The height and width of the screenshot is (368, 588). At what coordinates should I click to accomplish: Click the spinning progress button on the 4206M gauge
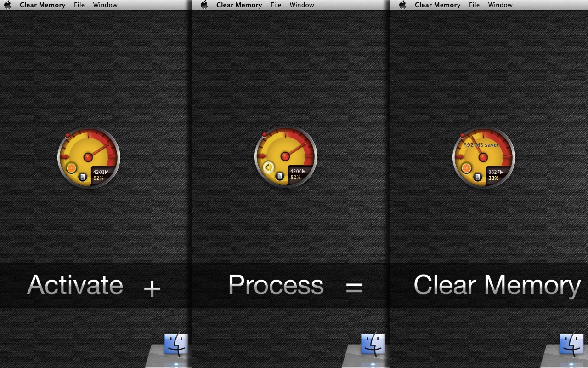pyautogui.click(x=269, y=167)
